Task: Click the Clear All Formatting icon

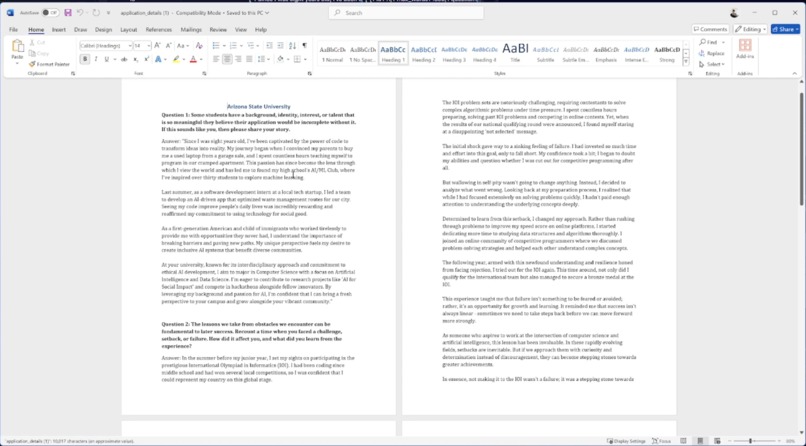Action: coord(199,46)
